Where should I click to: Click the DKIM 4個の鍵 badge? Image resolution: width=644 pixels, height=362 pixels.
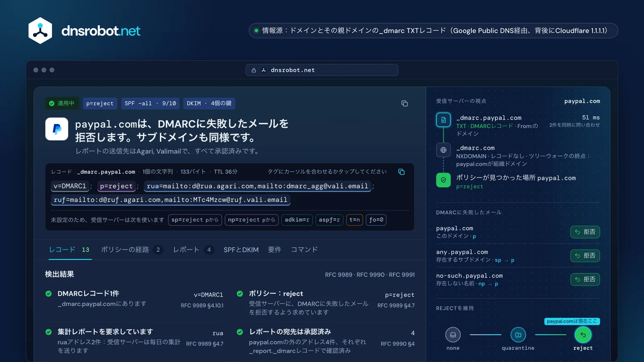(209, 103)
